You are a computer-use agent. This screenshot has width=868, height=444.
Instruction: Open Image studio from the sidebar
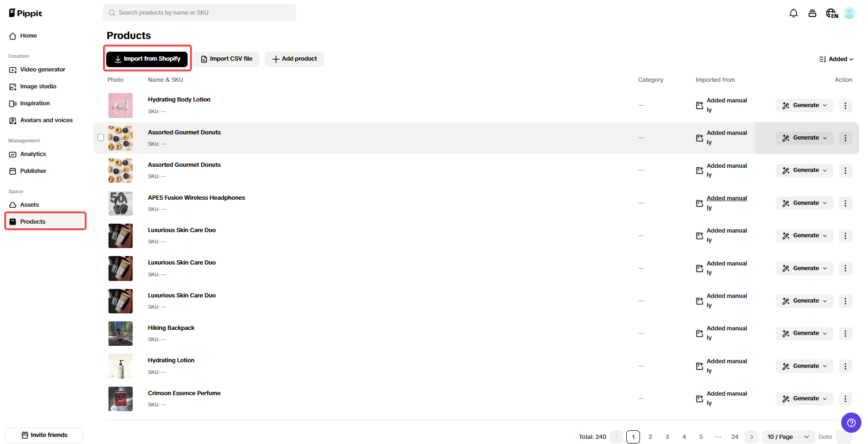[x=38, y=86]
